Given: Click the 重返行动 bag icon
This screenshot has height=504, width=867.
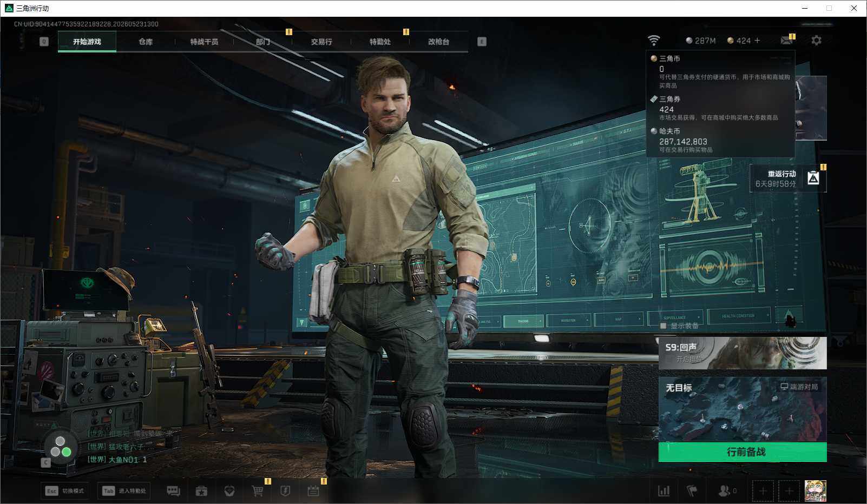Looking at the screenshot, I should pyautogui.click(x=813, y=178).
